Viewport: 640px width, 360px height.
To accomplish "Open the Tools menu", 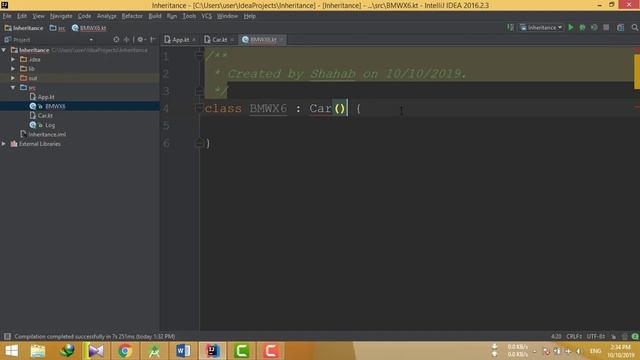I will (x=189, y=16).
